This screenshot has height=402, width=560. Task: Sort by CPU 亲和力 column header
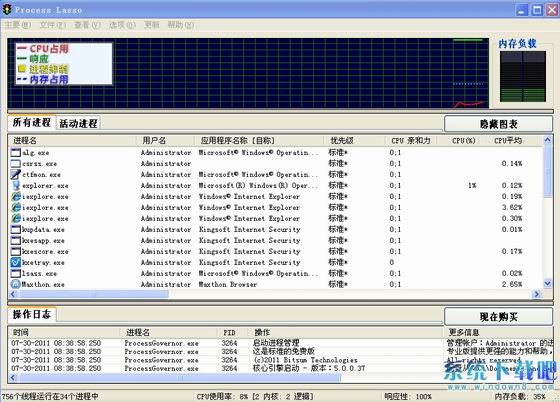(411, 141)
